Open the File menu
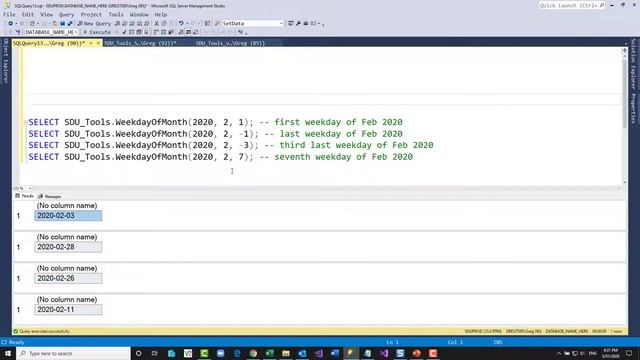Image resolution: width=640 pixels, height=360 pixels. point(9,14)
